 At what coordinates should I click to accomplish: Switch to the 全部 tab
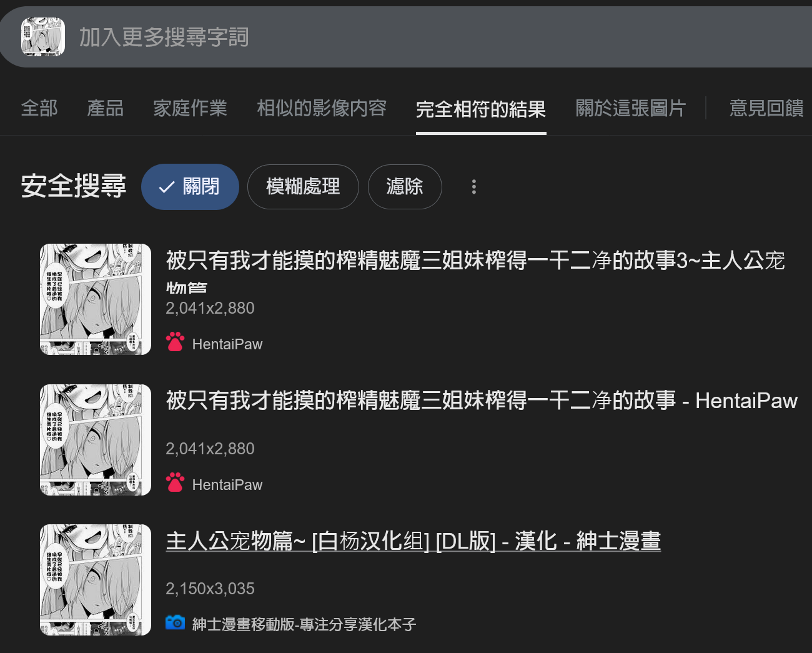pyautogui.click(x=39, y=108)
